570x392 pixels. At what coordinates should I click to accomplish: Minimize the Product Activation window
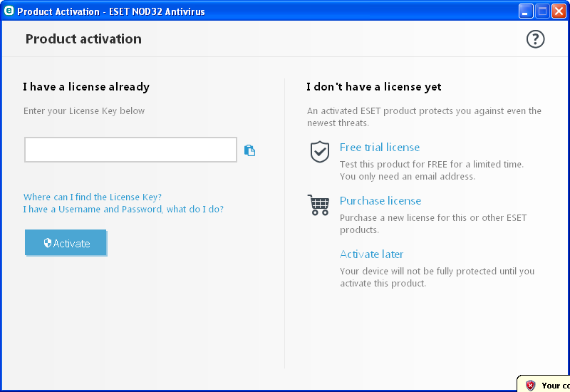pyautogui.click(x=526, y=11)
